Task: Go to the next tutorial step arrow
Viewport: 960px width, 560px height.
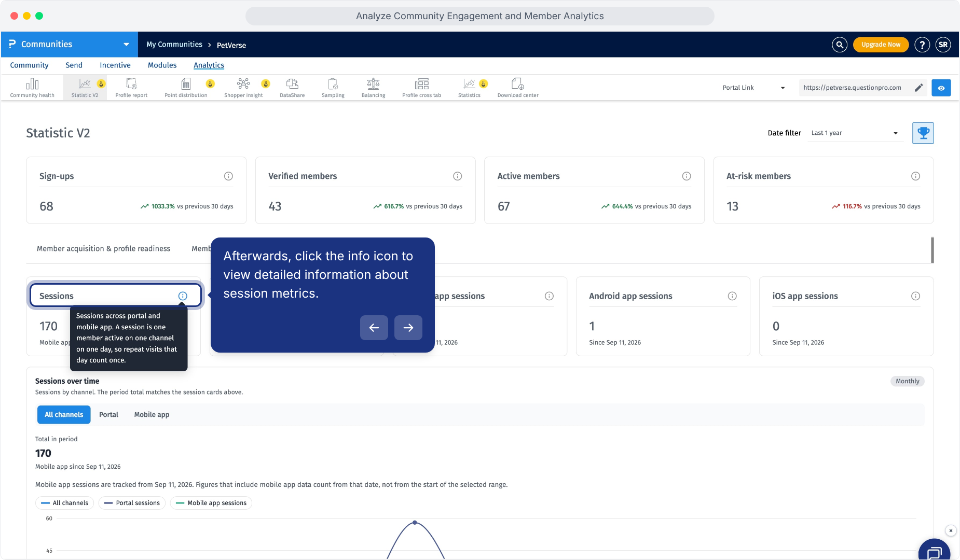Action: 408,328
